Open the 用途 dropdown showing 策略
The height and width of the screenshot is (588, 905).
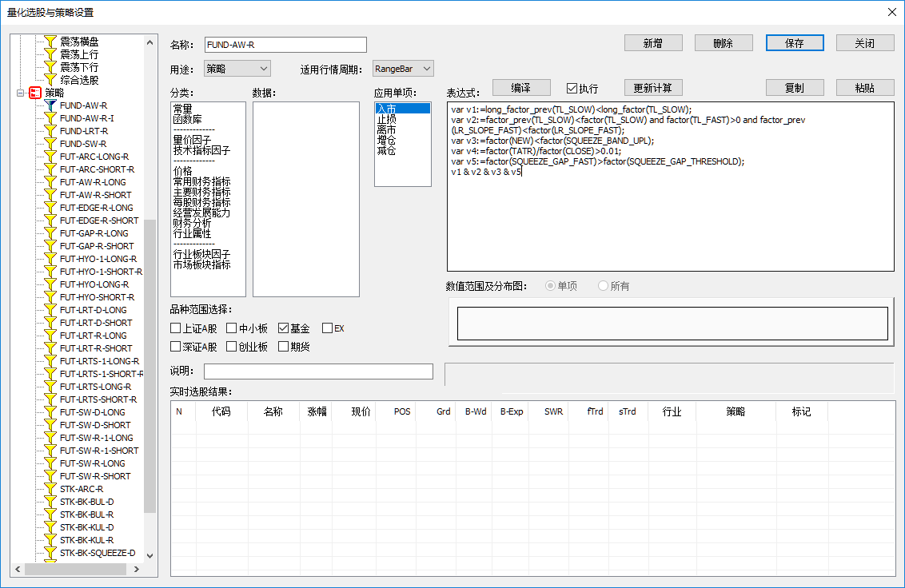click(x=237, y=69)
